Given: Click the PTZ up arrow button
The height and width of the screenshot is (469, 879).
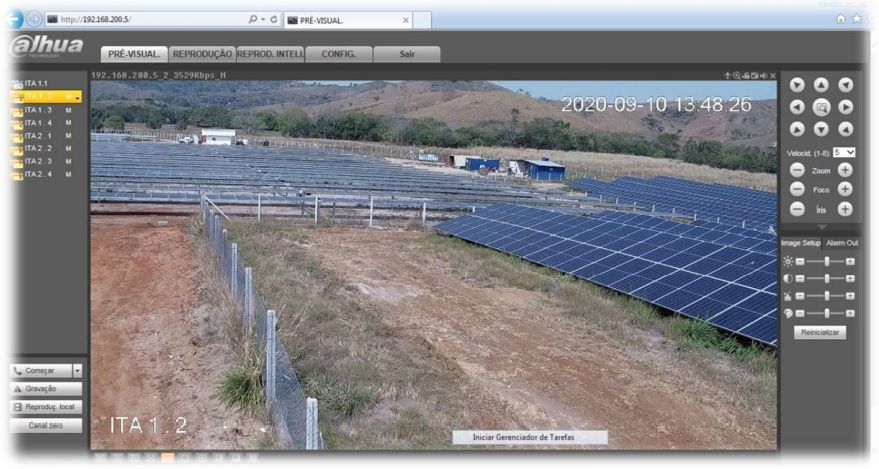Looking at the screenshot, I should (821, 85).
